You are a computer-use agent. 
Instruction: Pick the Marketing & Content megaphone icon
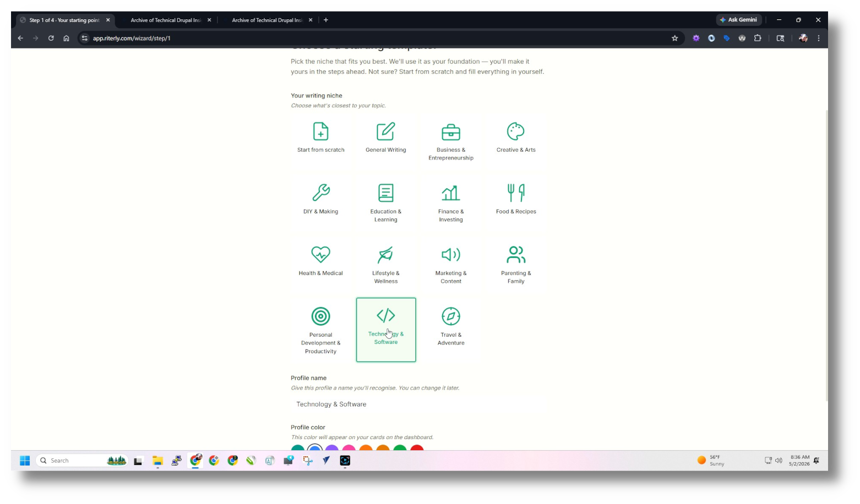(451, 255)
